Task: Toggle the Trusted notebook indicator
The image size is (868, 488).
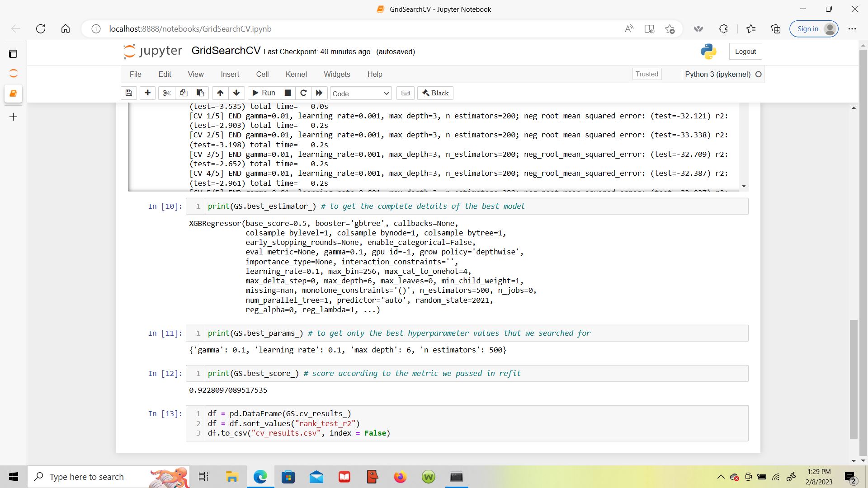Action: pyautogui.click(x=646, y=74)
